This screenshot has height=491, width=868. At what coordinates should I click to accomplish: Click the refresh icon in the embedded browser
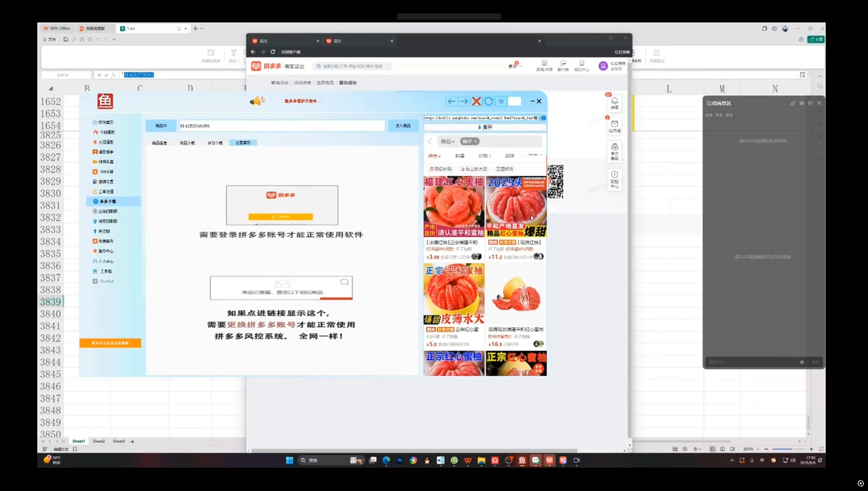489,101
